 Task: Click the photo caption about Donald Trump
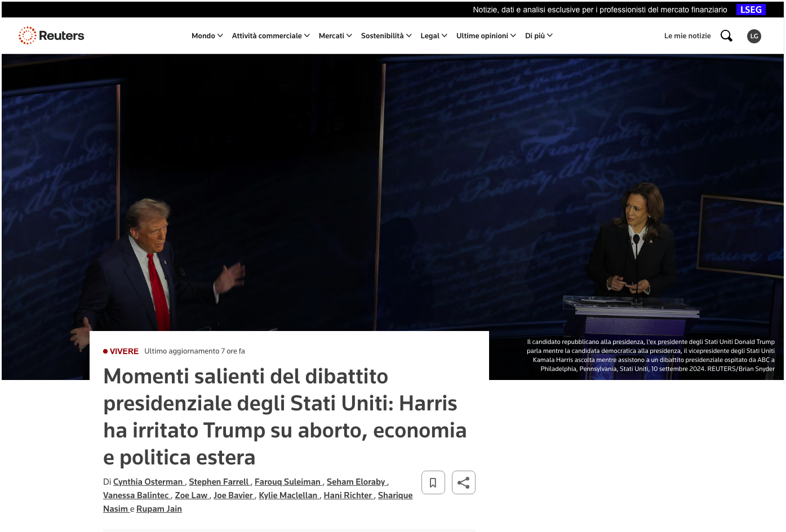tap(651, 355)
